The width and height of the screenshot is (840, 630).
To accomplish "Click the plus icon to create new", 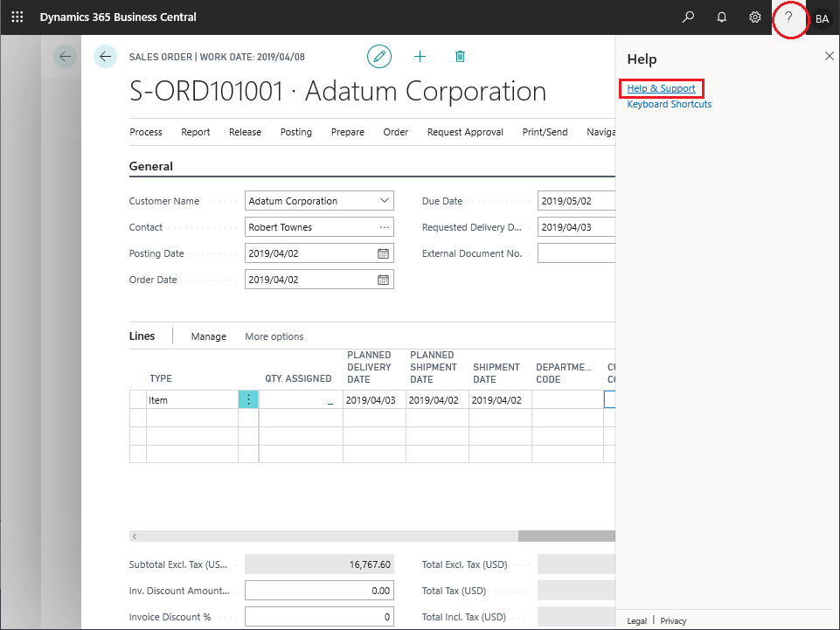I will [420, 56].
